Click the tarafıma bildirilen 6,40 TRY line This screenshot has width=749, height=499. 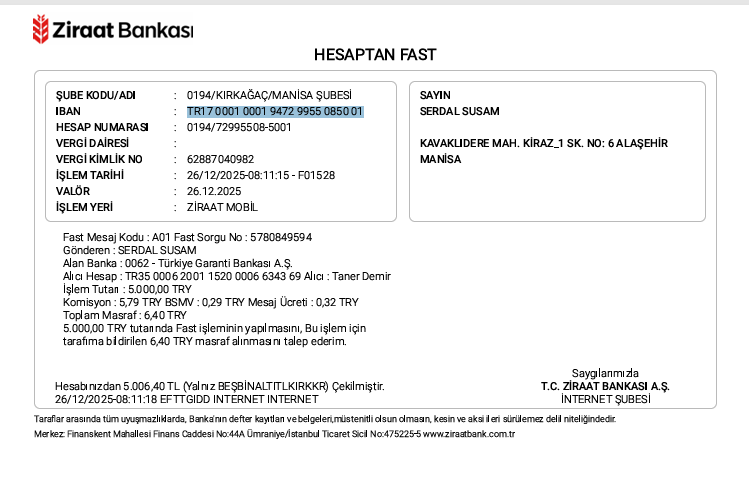pyautogui.click(x=204, y=341)
